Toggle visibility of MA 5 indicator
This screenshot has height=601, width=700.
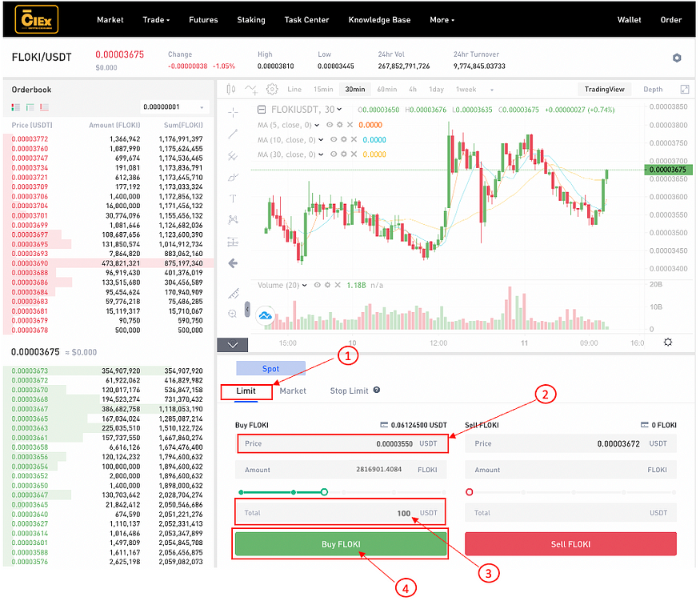(330, 125)
